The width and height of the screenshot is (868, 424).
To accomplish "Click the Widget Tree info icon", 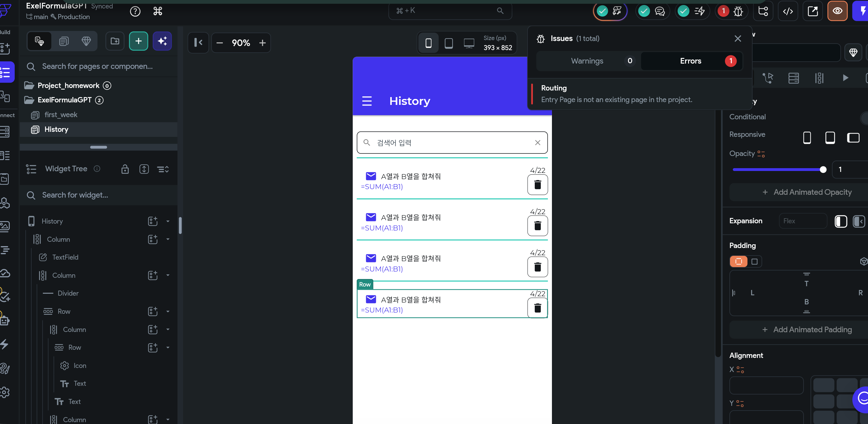I will click(97, 169).
